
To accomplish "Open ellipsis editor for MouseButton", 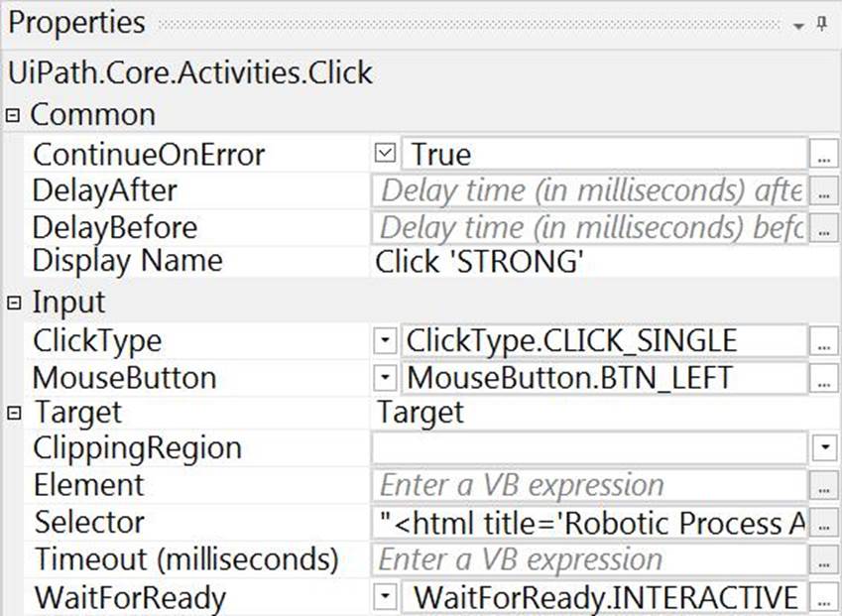I will pyautogui.click(x=825, y=378).
